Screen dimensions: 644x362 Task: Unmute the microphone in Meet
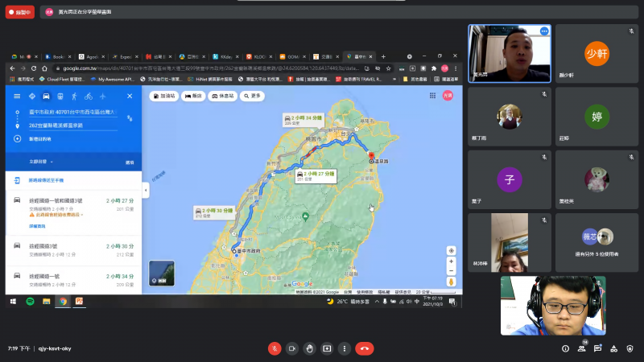tap(274, 348)
